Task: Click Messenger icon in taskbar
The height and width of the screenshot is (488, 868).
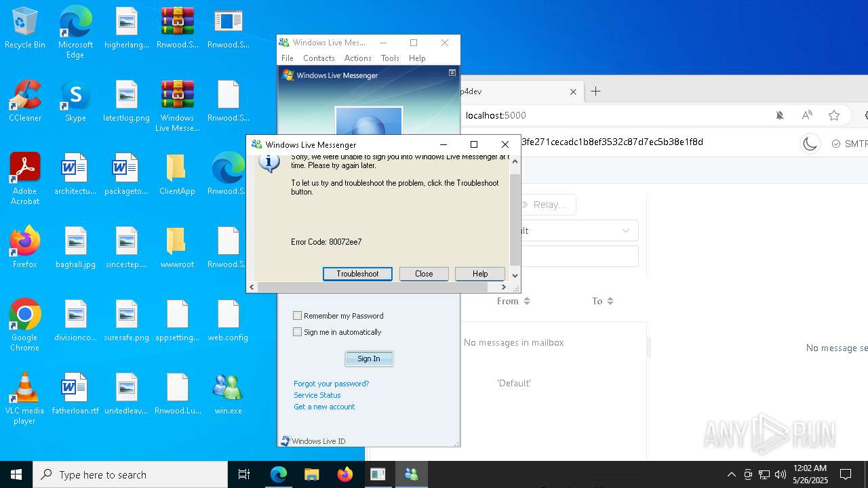Action: (x=411, y=474)
